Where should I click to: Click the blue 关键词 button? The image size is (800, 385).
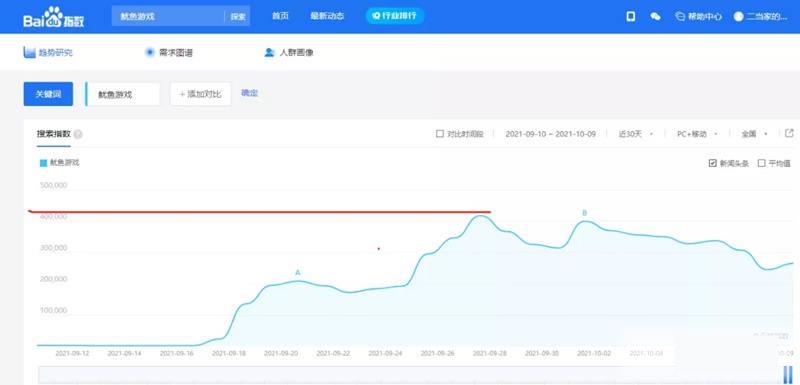click(x=48, y=94)
